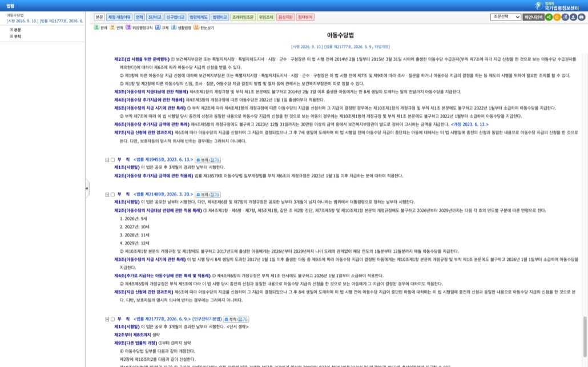This screenshot has height=367, width=588.
Task: Click the 한눈보기 legend icon
Action: (x=196, y=27)
